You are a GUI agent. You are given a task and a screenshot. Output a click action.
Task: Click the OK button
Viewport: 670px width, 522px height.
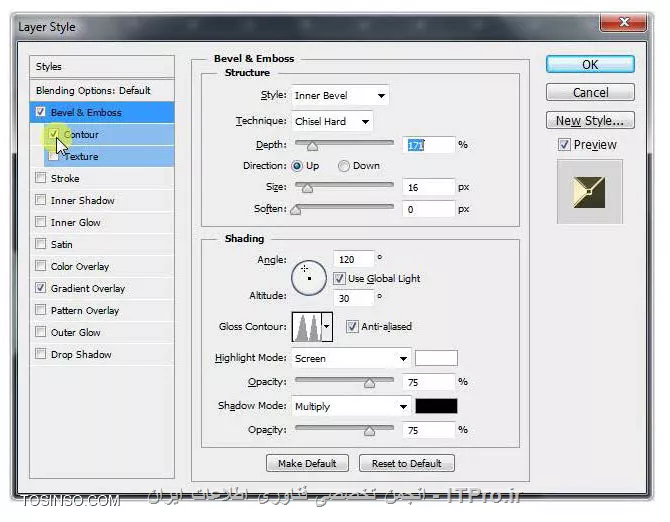pyautogui.click(x=590, y=65)
